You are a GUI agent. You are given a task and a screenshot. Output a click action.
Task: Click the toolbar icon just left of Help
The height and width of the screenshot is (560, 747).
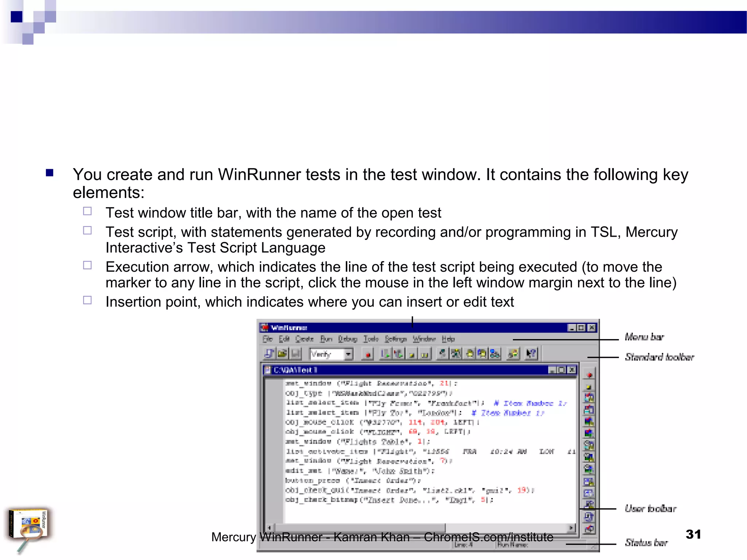tap(514, 354)
